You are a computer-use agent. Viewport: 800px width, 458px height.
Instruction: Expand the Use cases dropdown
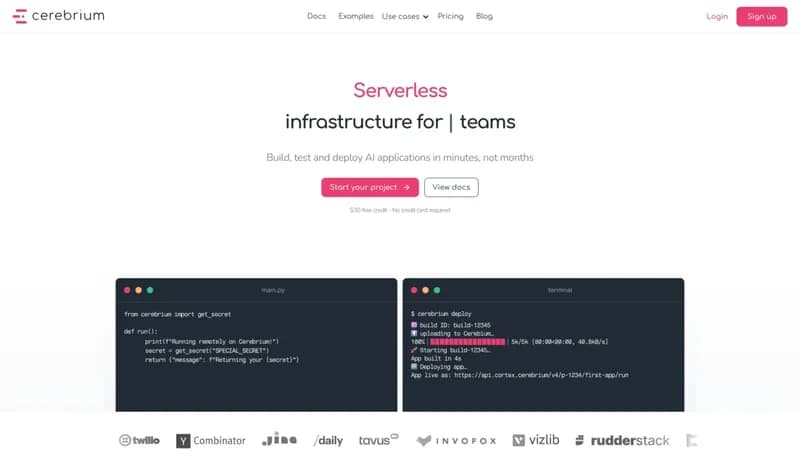(405, 16)
